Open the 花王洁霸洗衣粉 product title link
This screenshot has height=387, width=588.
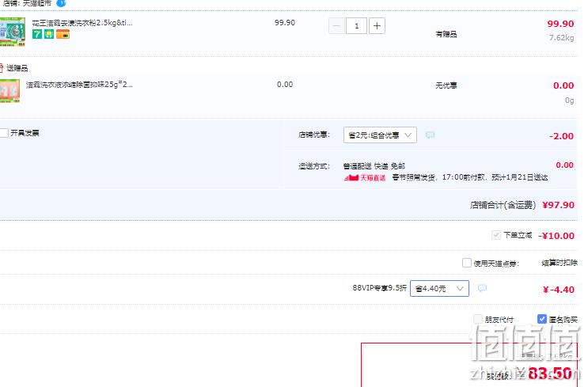coord(82,22)
